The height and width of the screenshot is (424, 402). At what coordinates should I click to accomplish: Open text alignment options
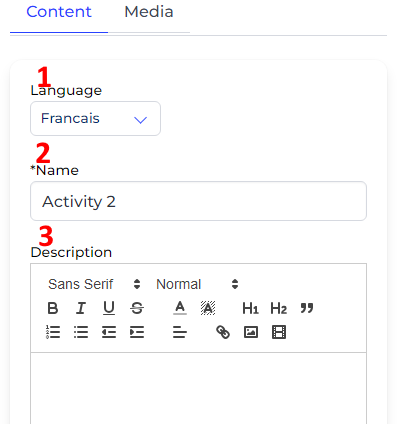180,332
